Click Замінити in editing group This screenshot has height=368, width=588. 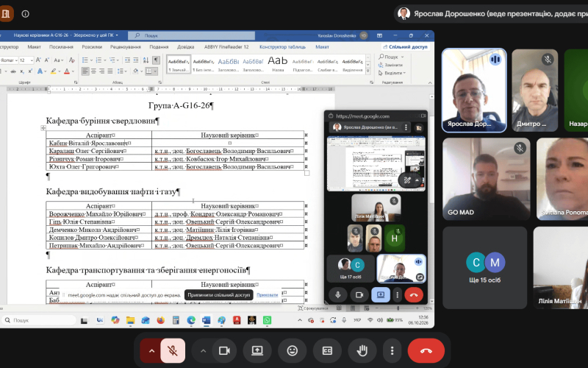pos(390,65)
